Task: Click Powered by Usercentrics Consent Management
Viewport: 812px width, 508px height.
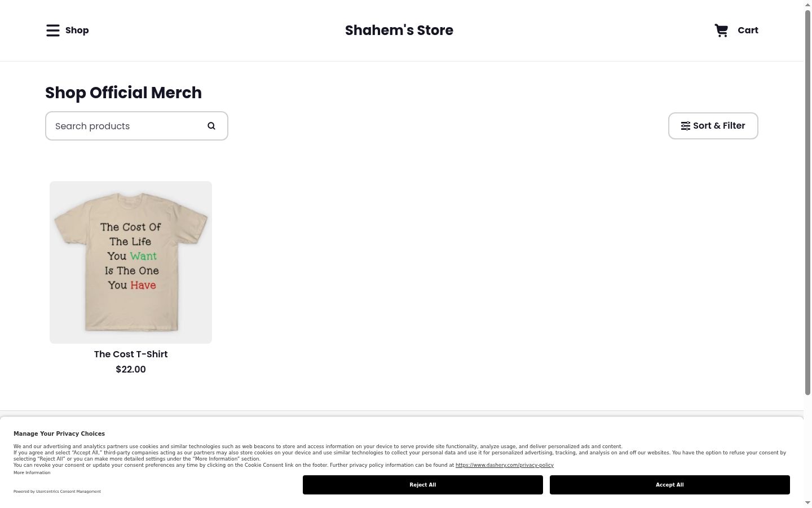Action: pyautogui.click(x=57, y=492)
